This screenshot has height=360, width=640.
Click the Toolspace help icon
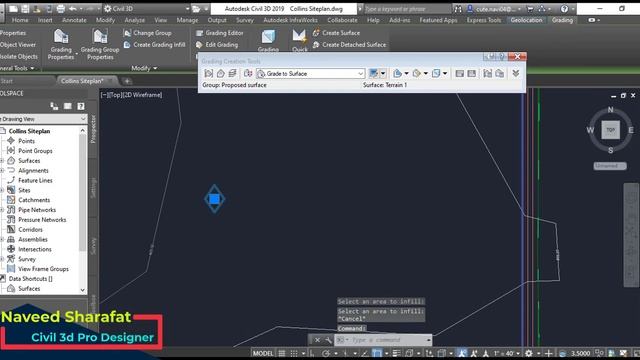[x=81, y=106]
